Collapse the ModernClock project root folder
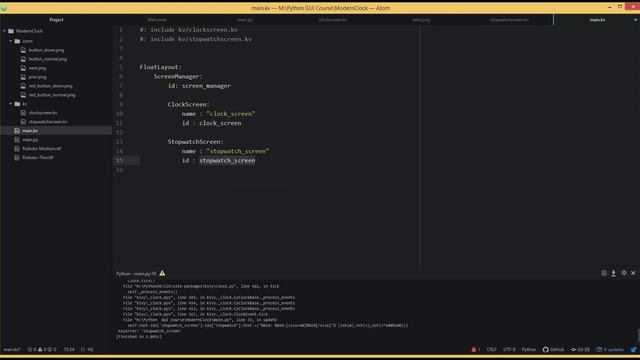The image size is (640, 360). [4, 31]
